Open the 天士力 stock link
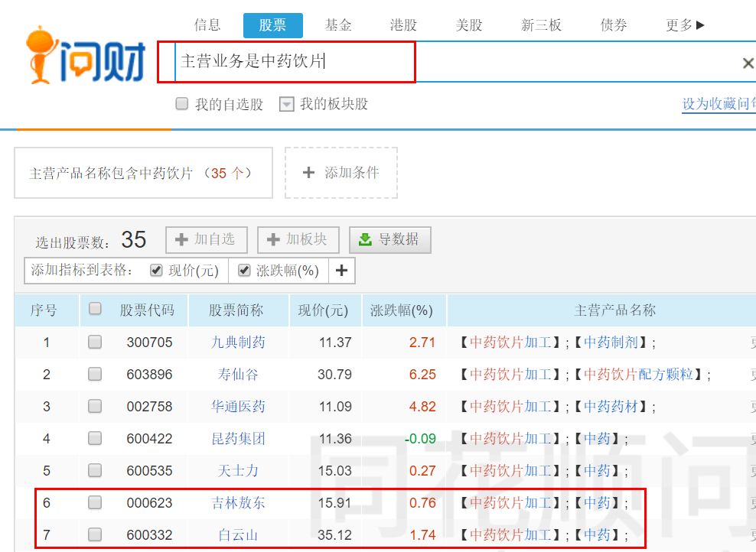 coord(238,470)
